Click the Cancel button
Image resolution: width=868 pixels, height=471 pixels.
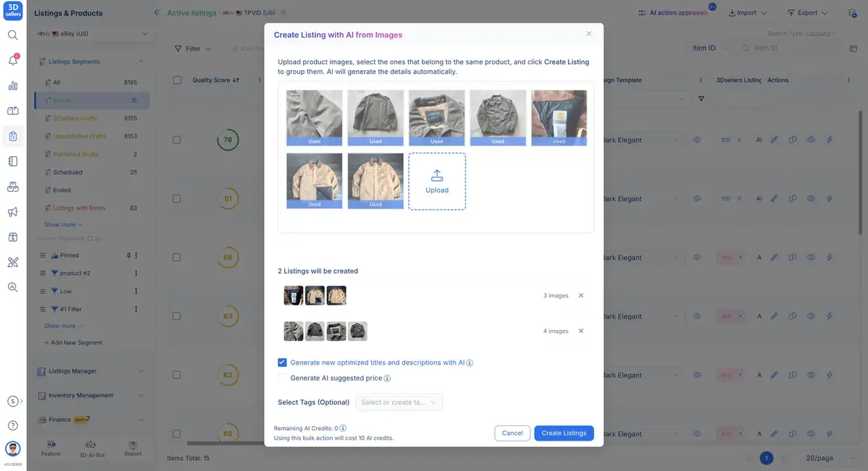(512, 433)
